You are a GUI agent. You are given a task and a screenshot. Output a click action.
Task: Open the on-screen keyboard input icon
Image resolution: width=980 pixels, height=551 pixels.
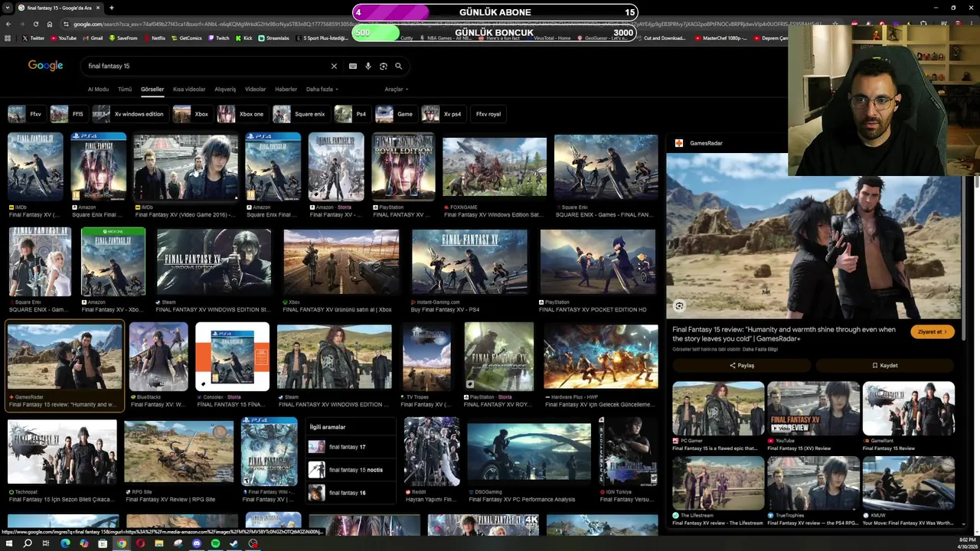[x=352, y=66]
